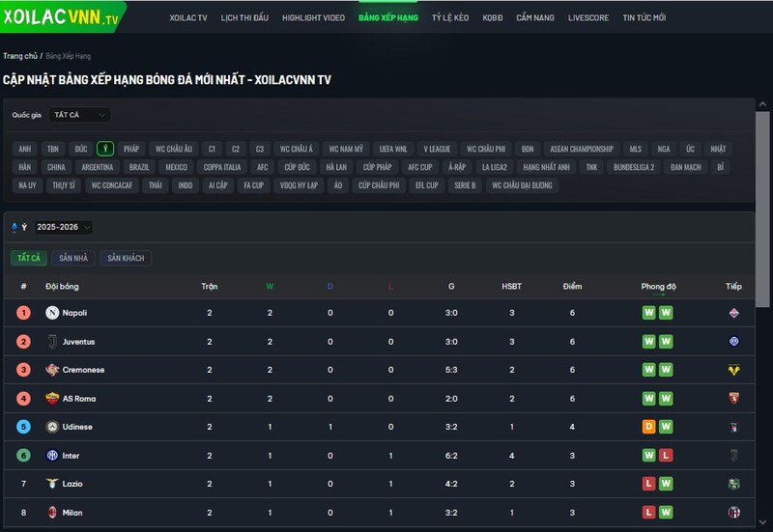Click the Lazio team crest
The height and width of the screenshot is (532, 773).
coord(52,484)
